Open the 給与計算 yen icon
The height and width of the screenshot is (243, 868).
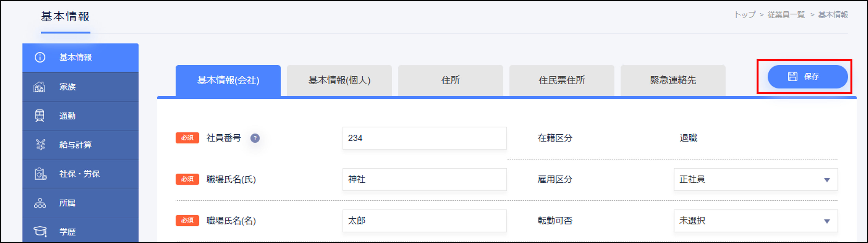40,145
